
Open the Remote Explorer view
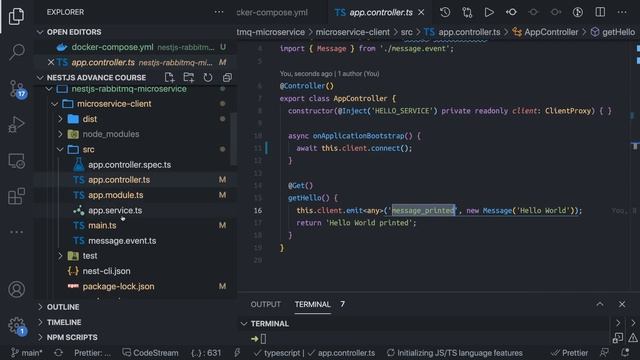(x=16, y=161)
